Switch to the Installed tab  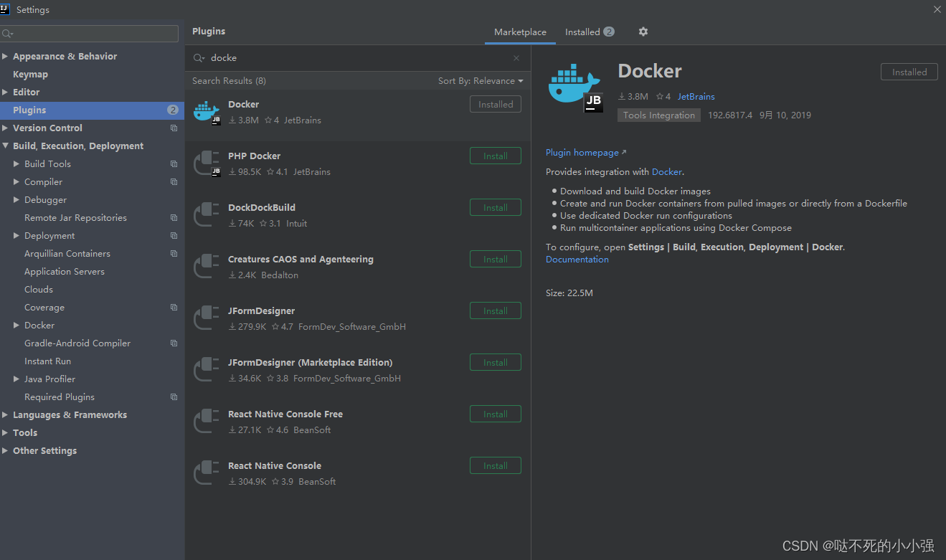tap(589, 32)
